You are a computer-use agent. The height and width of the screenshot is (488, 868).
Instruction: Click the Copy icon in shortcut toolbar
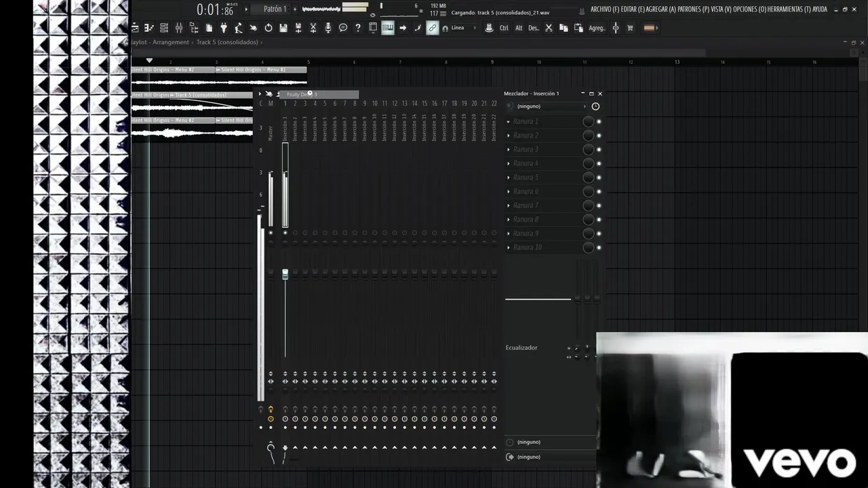pyautogui.click(x=564, y=28)
